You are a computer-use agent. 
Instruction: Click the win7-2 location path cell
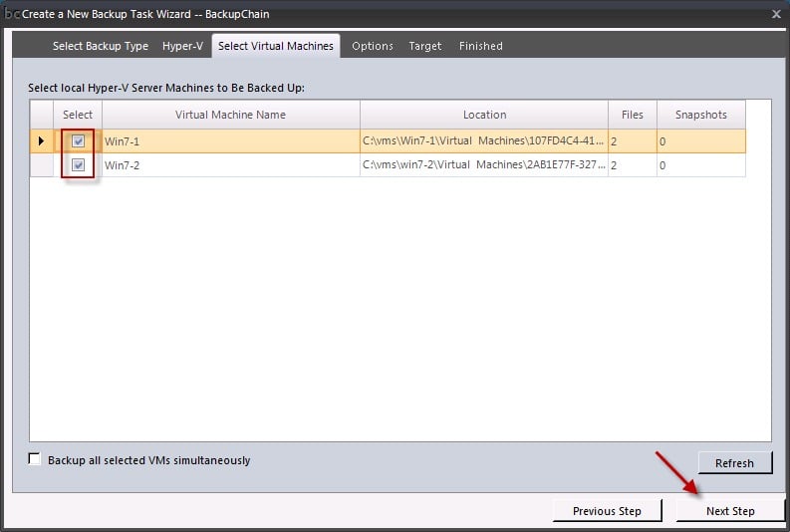point(484,164)
